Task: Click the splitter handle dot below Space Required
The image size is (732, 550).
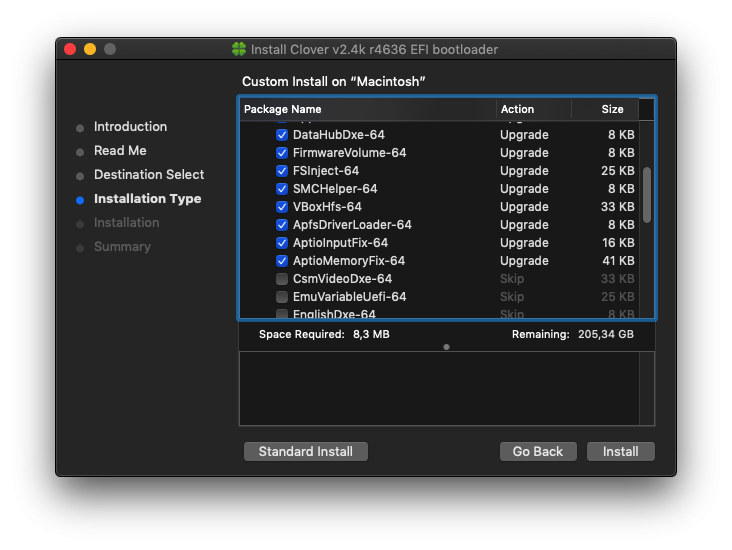Action: pos(446,347)
